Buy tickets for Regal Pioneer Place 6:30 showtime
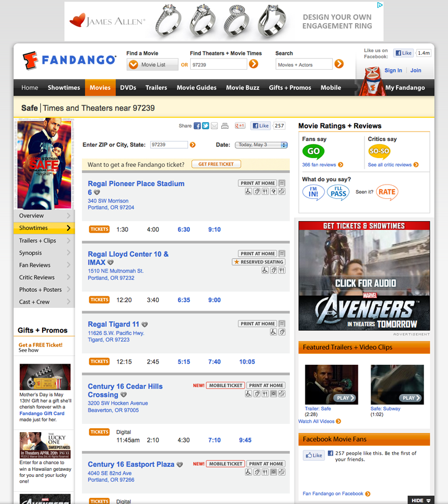 [x=184, y=229]
